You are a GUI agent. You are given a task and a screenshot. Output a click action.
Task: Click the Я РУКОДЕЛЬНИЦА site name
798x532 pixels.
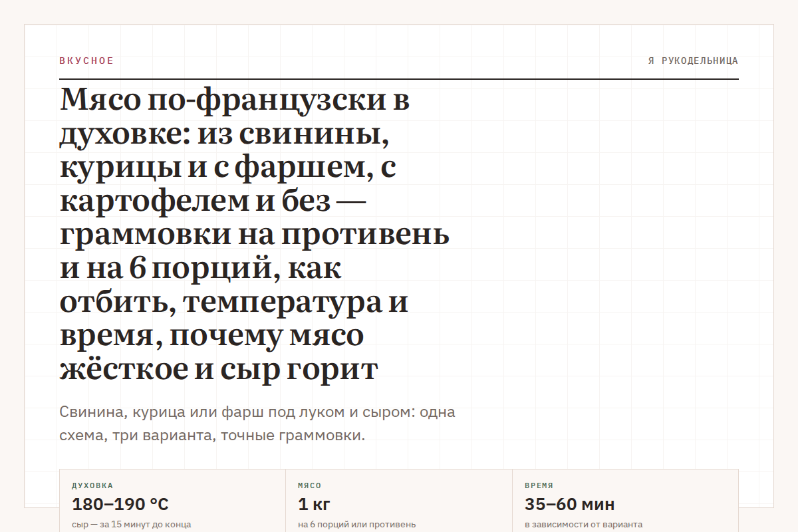click(693, 61)
